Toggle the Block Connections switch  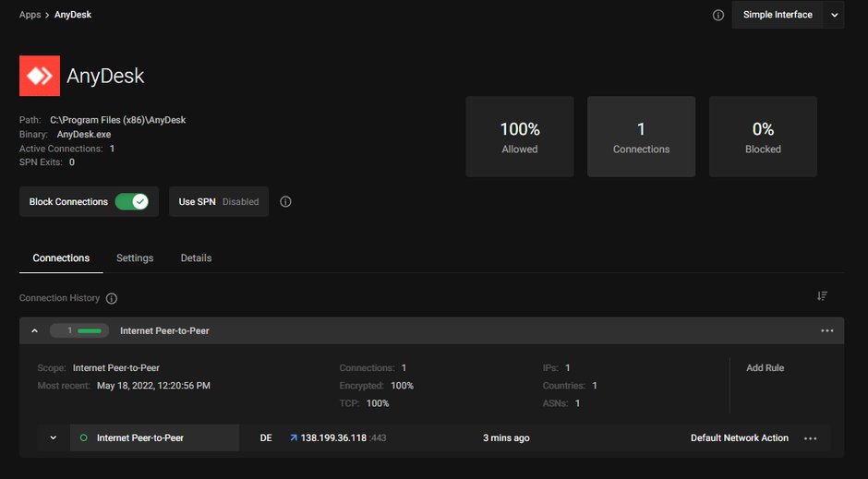[x=132, y=202]
